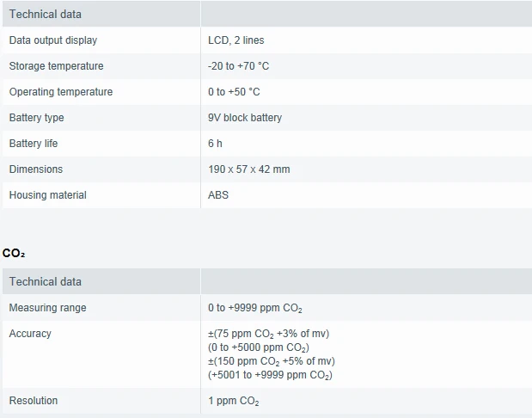The image size is (532, 418).
Task: Select the Housing material label
Action: 48,195
